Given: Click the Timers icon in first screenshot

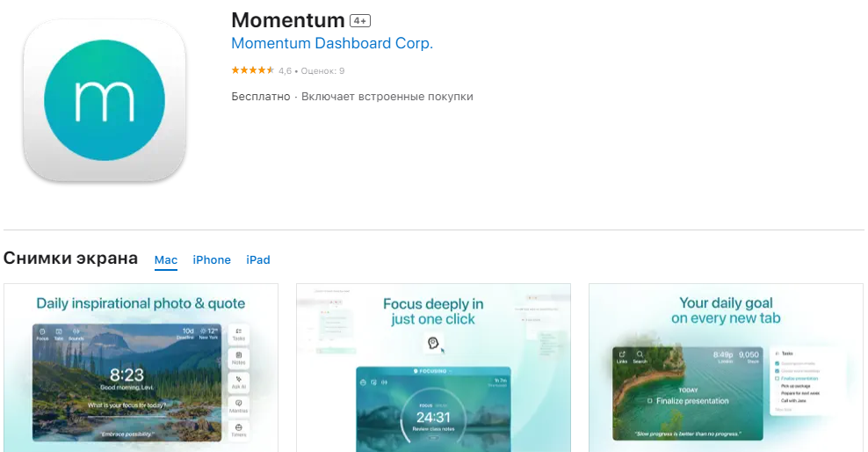Looking at the screenshot, I should tap(239, 430).
